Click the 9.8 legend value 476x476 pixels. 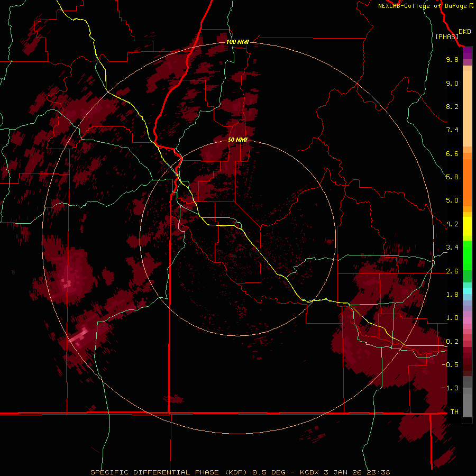tap(452, 59)
